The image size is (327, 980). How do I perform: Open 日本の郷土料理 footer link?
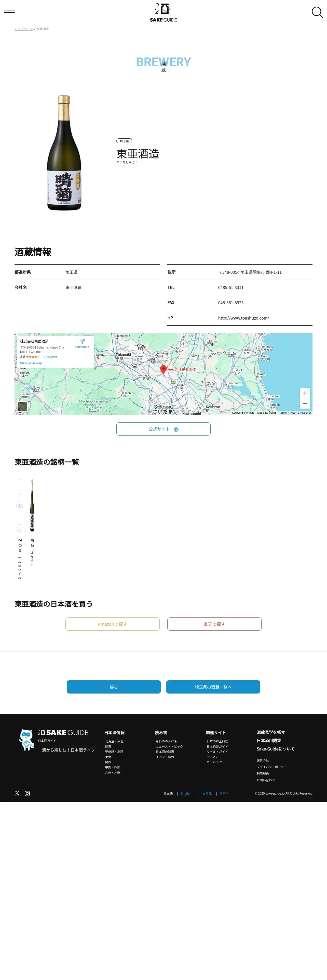tap(217, 741)
